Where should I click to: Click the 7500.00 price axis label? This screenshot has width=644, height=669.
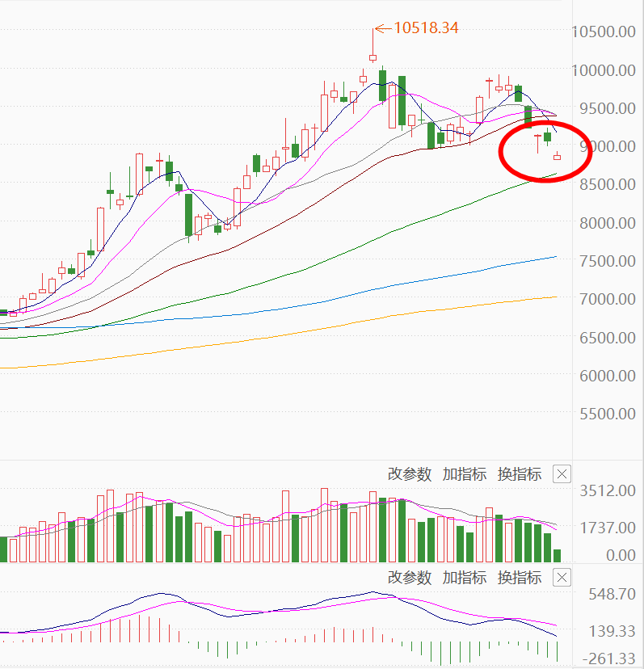tap(608, 261)
